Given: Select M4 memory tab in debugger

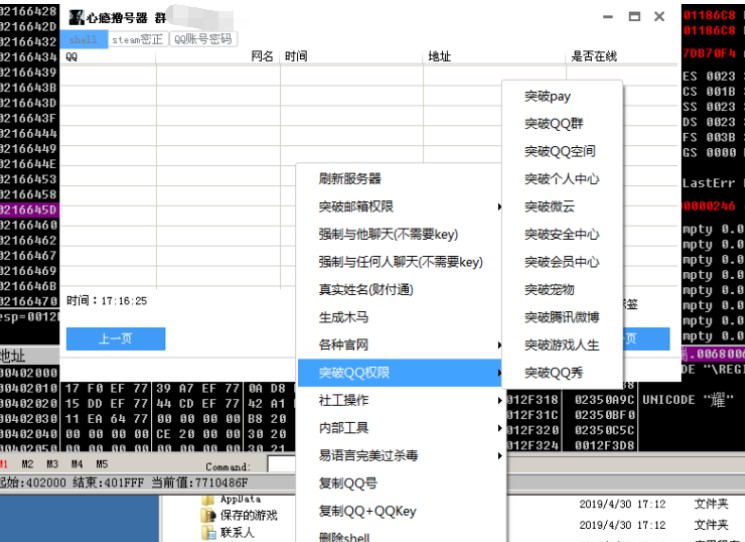Looking at the screenshot, I should click(77, 464).
